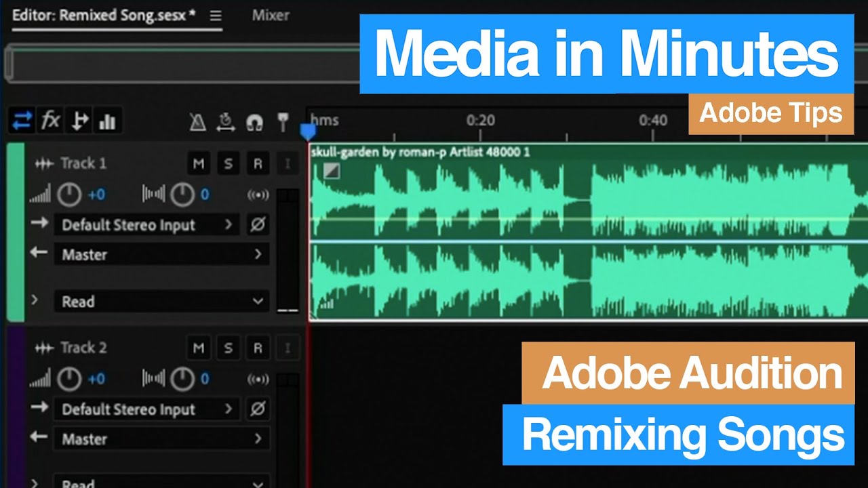
Task: Click the zoom navigator bar left handle
Action: click(9, 64)
